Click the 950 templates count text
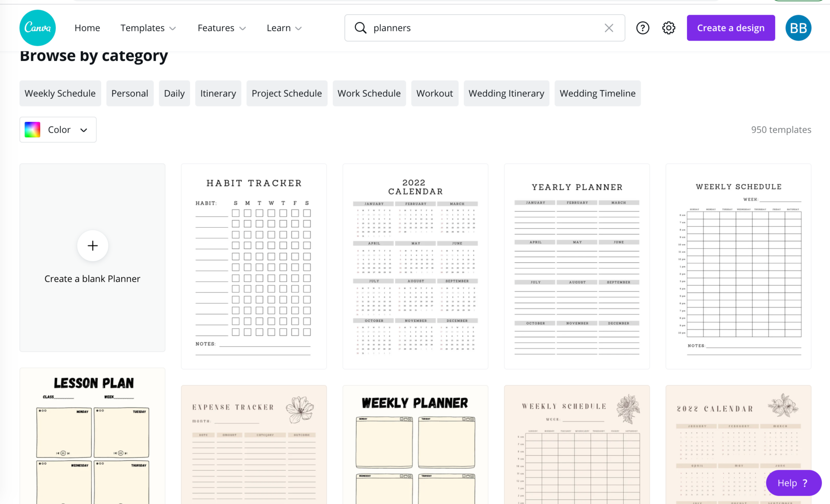Image resolution: width=830 pixels, height=504 pixels. click(781, 130)
